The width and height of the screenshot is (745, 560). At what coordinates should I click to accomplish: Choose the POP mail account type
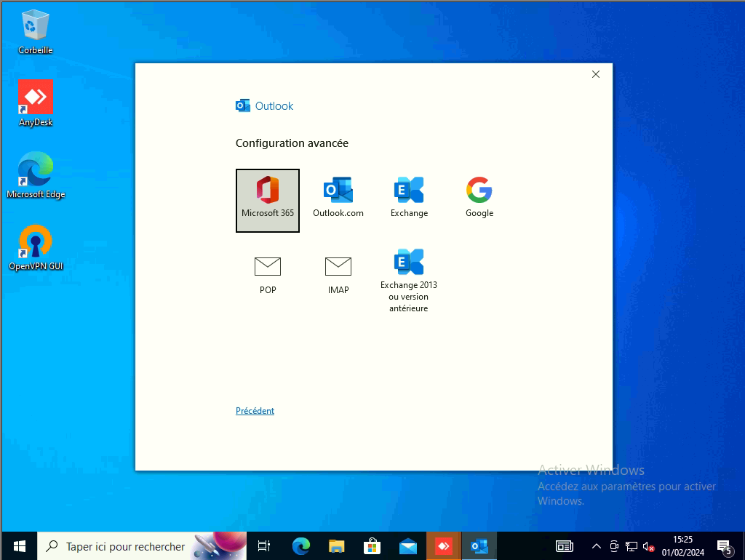click(x=268, y=275)
